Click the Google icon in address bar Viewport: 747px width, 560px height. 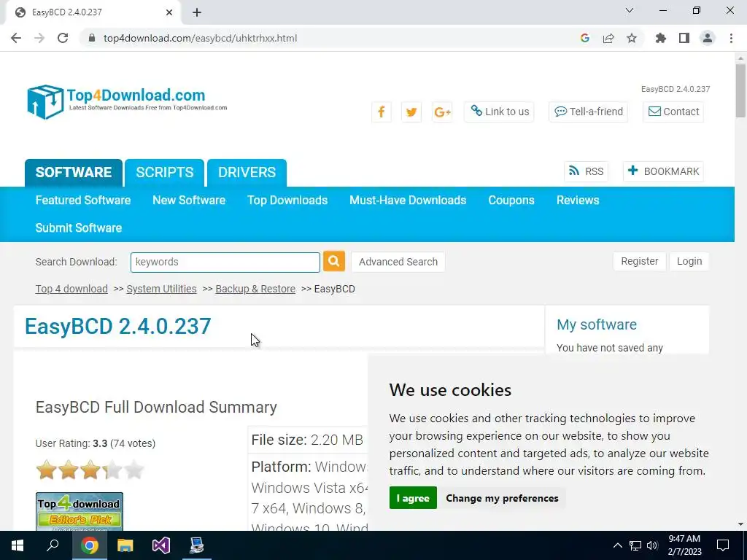(x=585, y=38)
